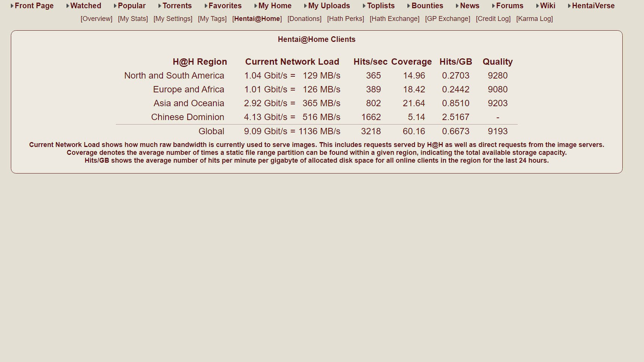This screenshot has height=362, width=644.
Task: Open the My Stats tab
Action: tap(133, 19)
